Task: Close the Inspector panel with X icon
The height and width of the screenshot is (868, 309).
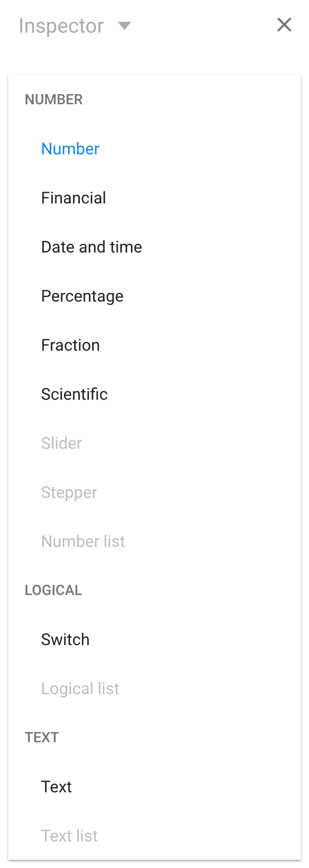Action: tap(284, 25)
